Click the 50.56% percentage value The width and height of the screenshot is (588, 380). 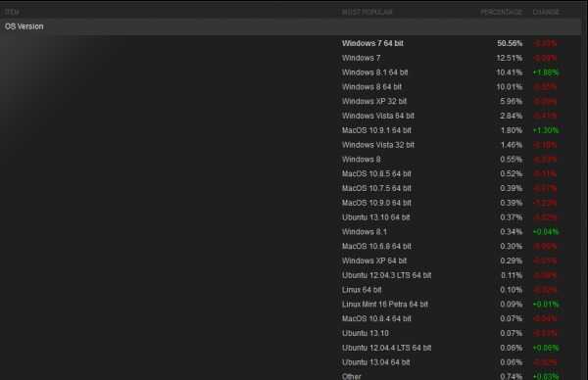[510, 43]
